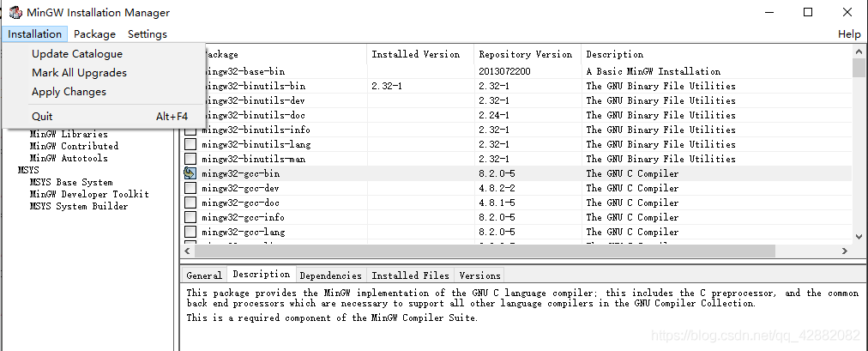Choose Quit from the Installation menu
This screenshot has width=868, height=351.
42,116
